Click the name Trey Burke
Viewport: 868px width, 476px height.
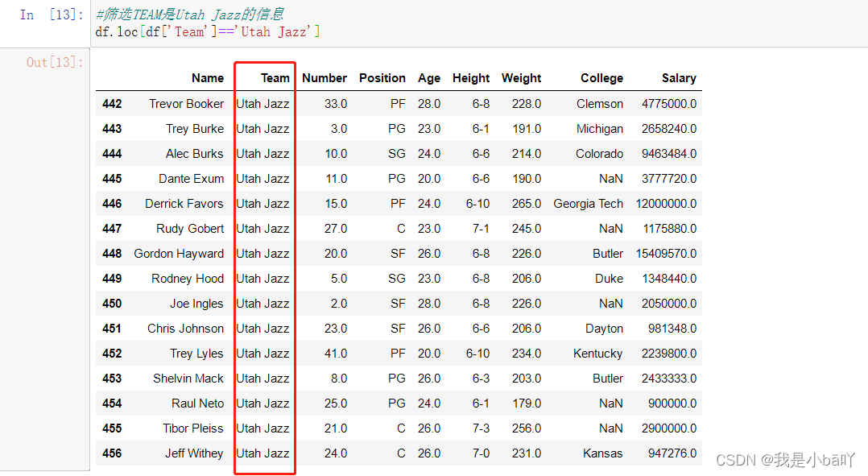tap(195, 128)
